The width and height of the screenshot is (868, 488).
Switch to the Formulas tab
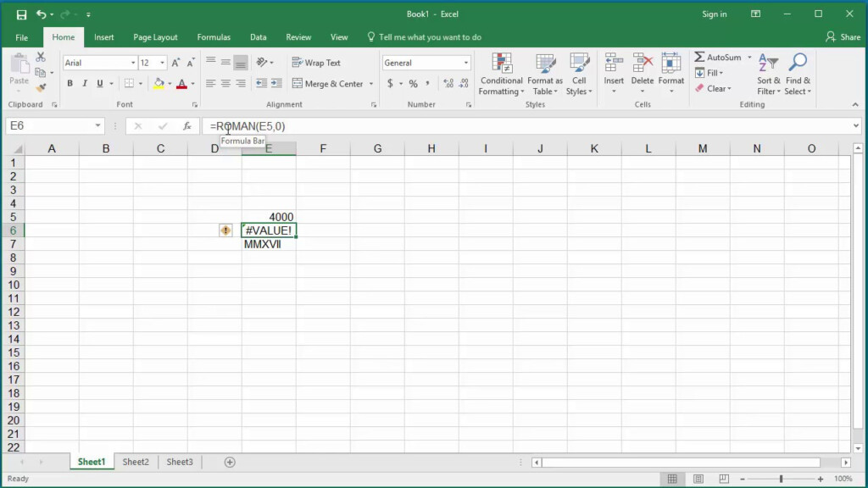(214, 37)
